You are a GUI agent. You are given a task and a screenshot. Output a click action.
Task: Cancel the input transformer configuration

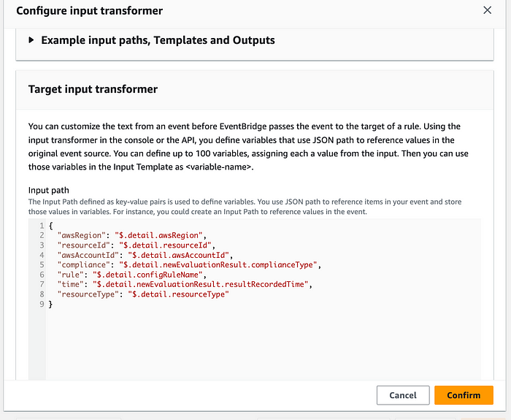(403, 395)
